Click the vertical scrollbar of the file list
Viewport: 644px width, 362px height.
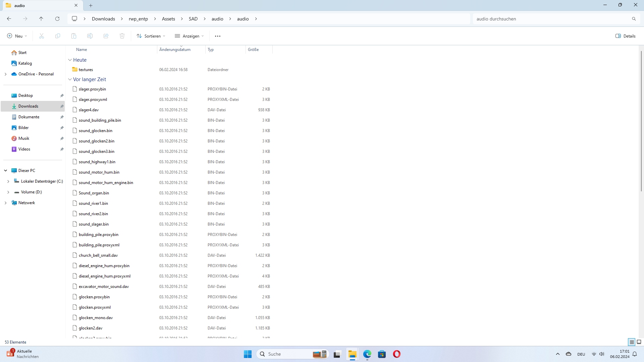[x=641, y=121]
